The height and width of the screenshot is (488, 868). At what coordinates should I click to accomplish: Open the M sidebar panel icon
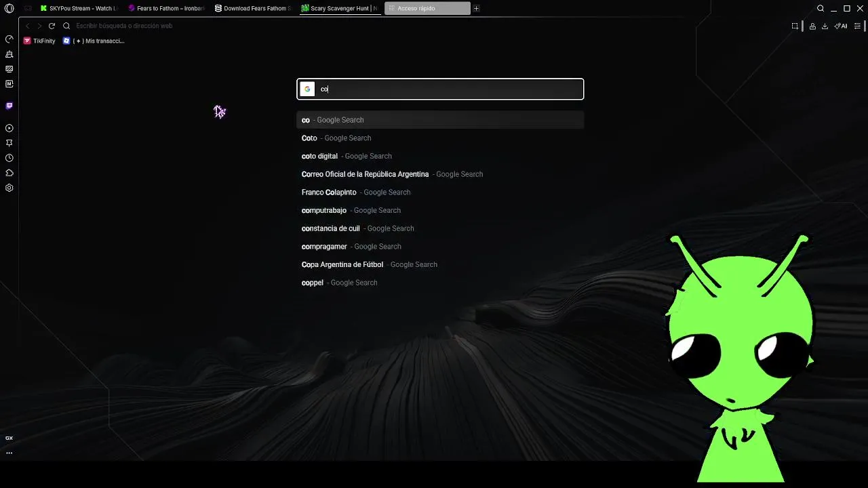9,84
